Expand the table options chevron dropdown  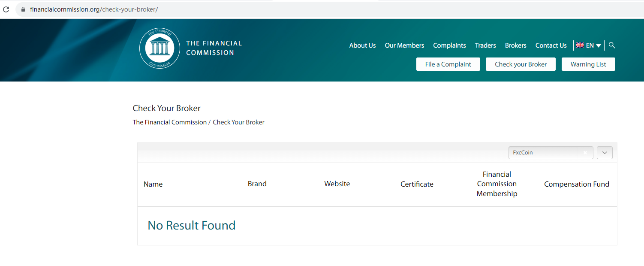605,153
